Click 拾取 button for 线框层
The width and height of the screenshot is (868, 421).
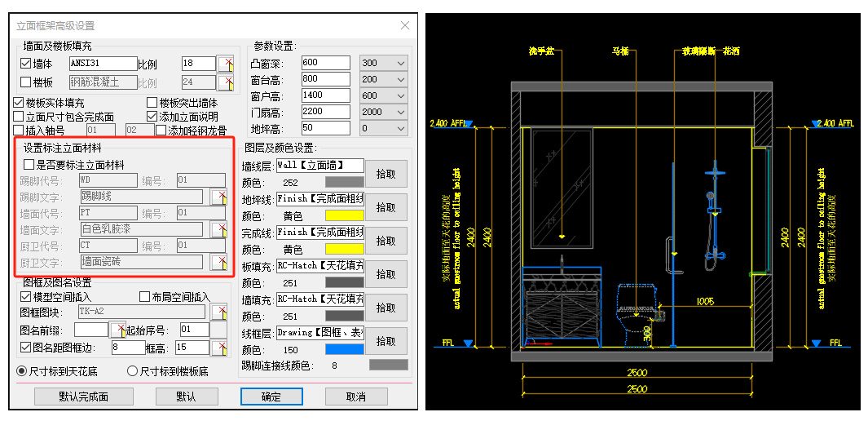pyautogui.click(x=386, y=341)
